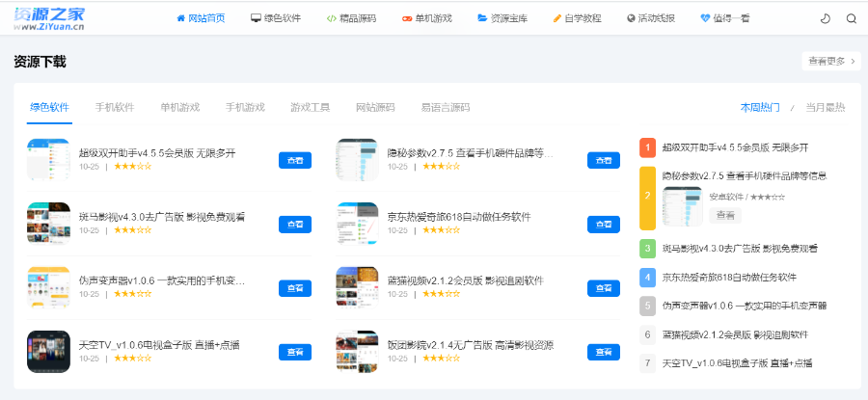
Task: Click the green rank 3 badge
Action: pyautogui.click(x=648, y=249)
